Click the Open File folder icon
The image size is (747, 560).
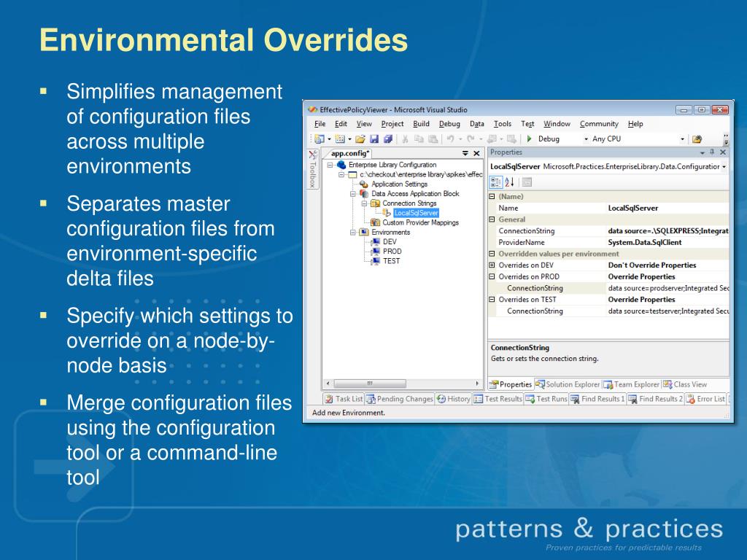pos(360,139)
